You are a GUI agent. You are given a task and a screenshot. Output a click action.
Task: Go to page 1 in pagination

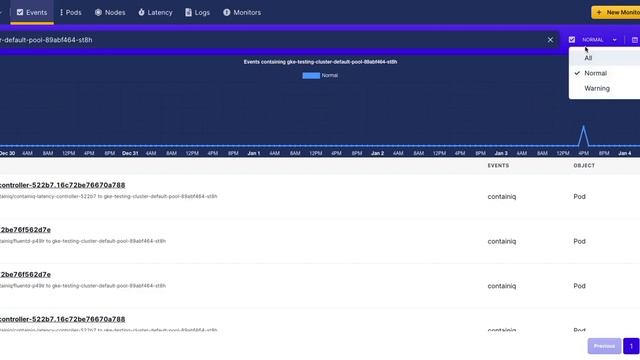[x=631, y=346]
